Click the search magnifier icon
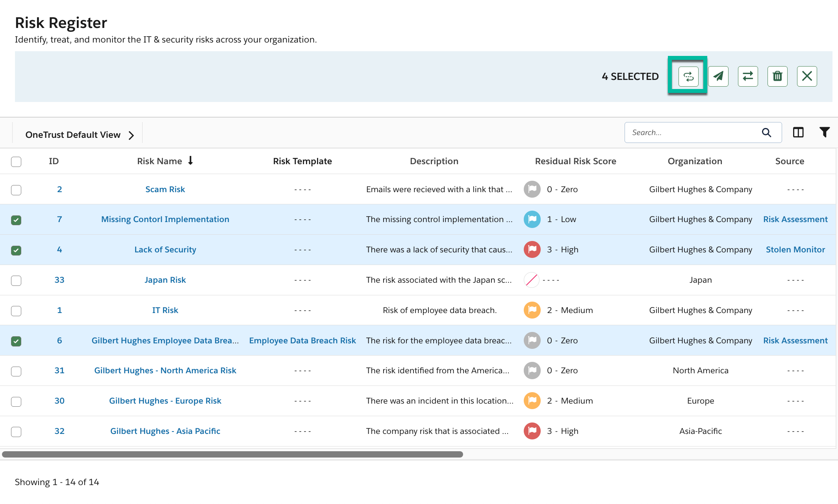This screenshot has width=838, height=504. [766, 132]
